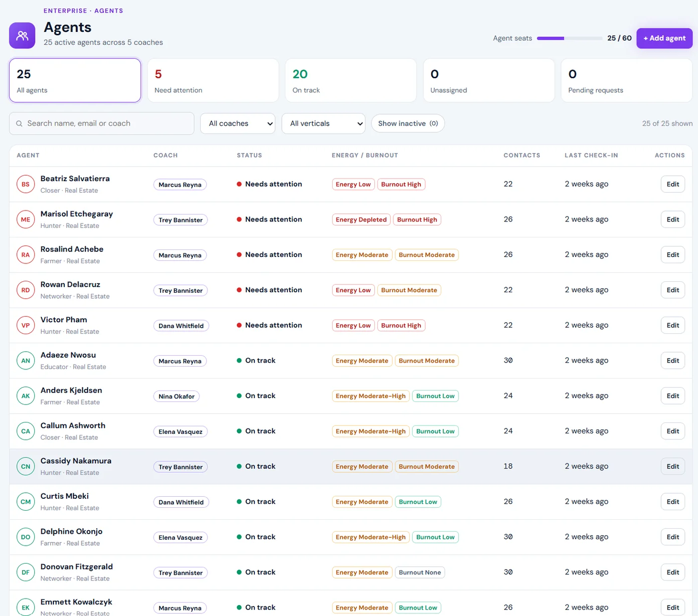Click the purple Agents page icon

22,35
